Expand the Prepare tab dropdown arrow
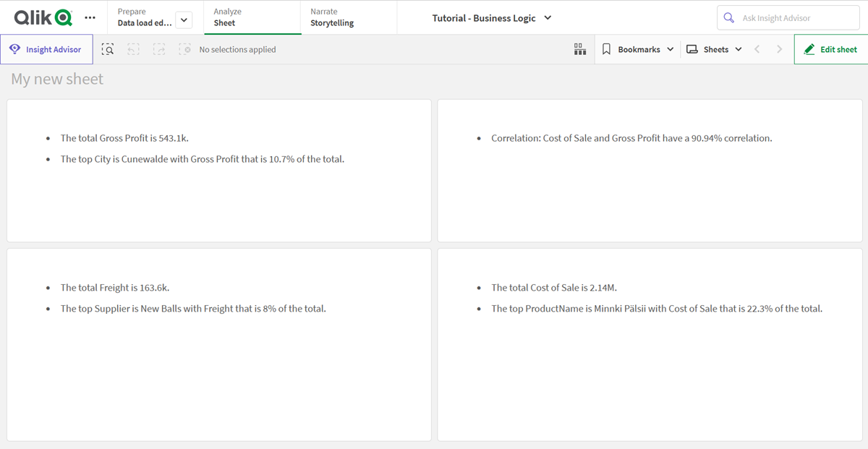868x449 pixels. point(184,20)
